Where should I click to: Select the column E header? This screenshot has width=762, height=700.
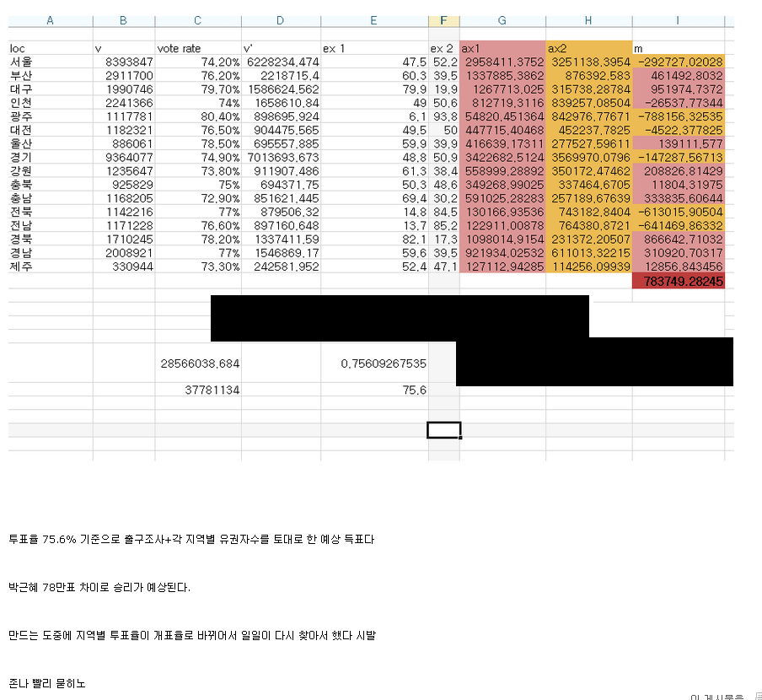point(374,20)
